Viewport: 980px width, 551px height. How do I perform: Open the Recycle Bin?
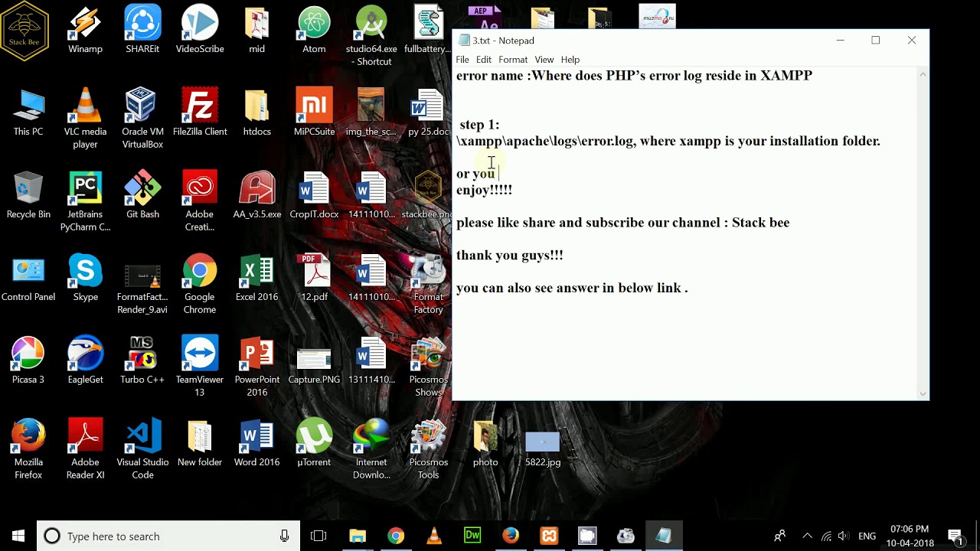point(28,195)
